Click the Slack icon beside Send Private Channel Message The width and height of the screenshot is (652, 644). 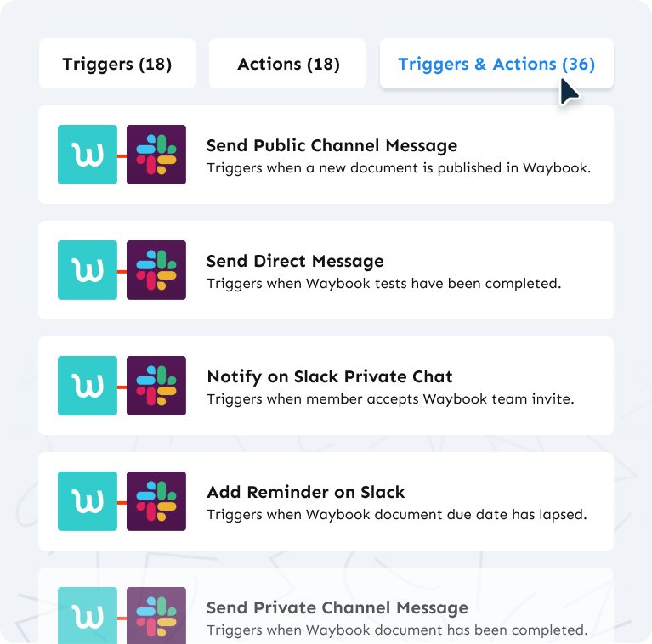(156, 615)
